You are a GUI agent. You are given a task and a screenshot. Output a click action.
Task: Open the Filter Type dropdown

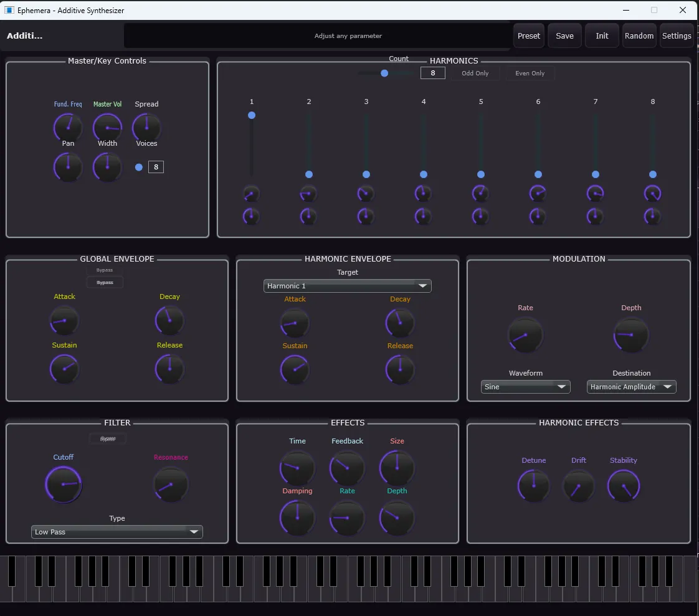click(x=117, y=532)
